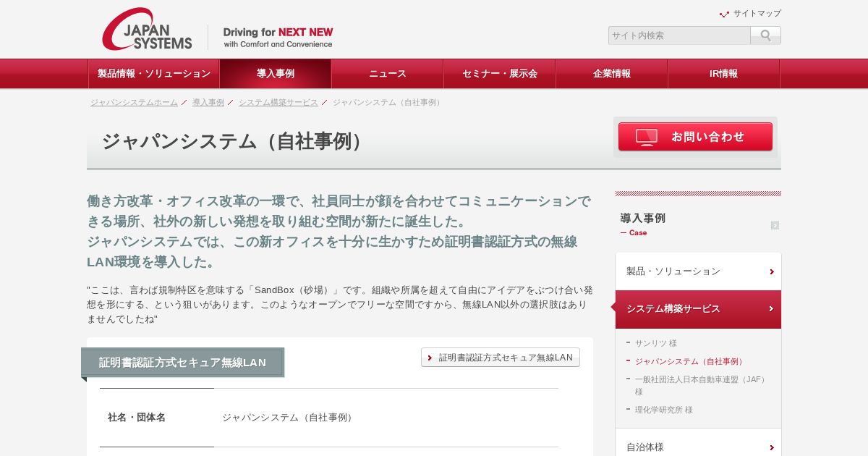
Task: Follow the システム構築サービス breadcrumb link
Action: [x=278, y=103]
